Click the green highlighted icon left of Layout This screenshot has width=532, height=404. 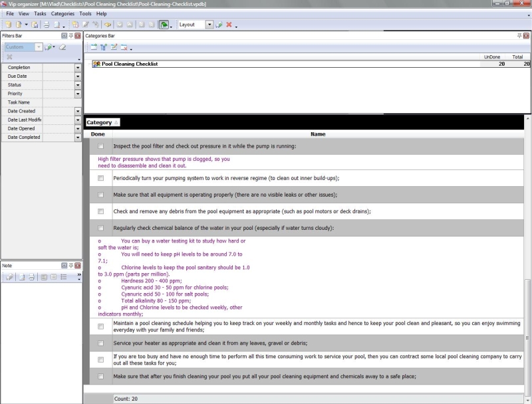(164, 25)
